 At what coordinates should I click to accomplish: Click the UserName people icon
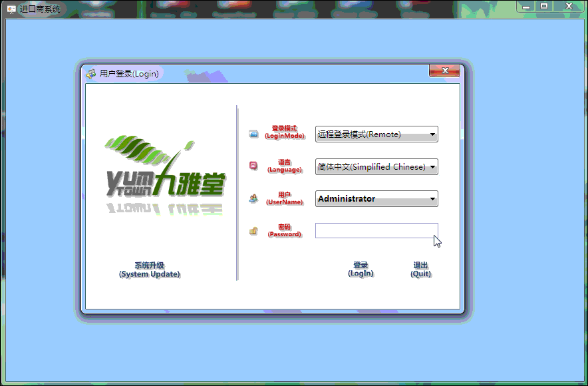[x=253, y=198]
